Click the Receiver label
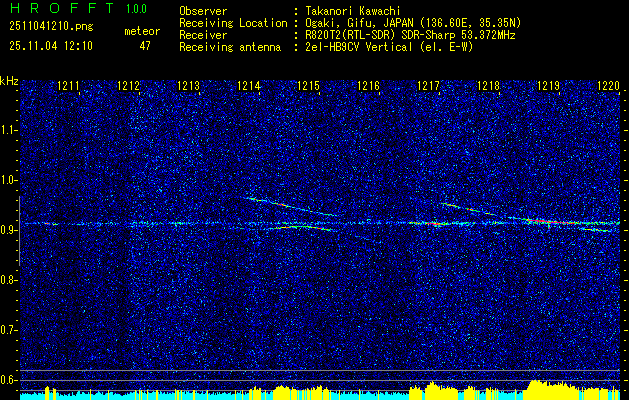 [x=203, y=35]
